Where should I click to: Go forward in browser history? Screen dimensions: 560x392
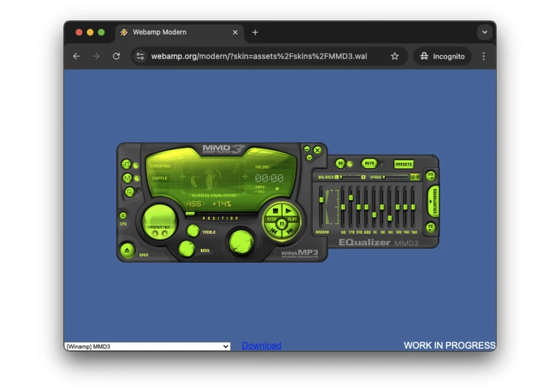96,56
